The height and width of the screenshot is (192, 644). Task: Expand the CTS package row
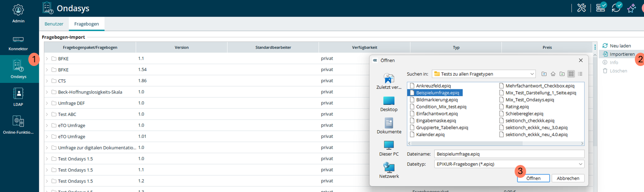click(x=47, y=81)
